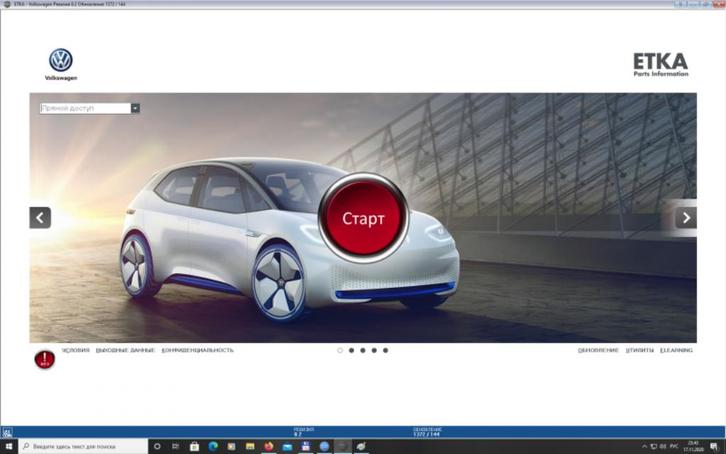The image size is (726, 454).
Task: Open the Утилиты menu item
Action: [x=640, y=350]
